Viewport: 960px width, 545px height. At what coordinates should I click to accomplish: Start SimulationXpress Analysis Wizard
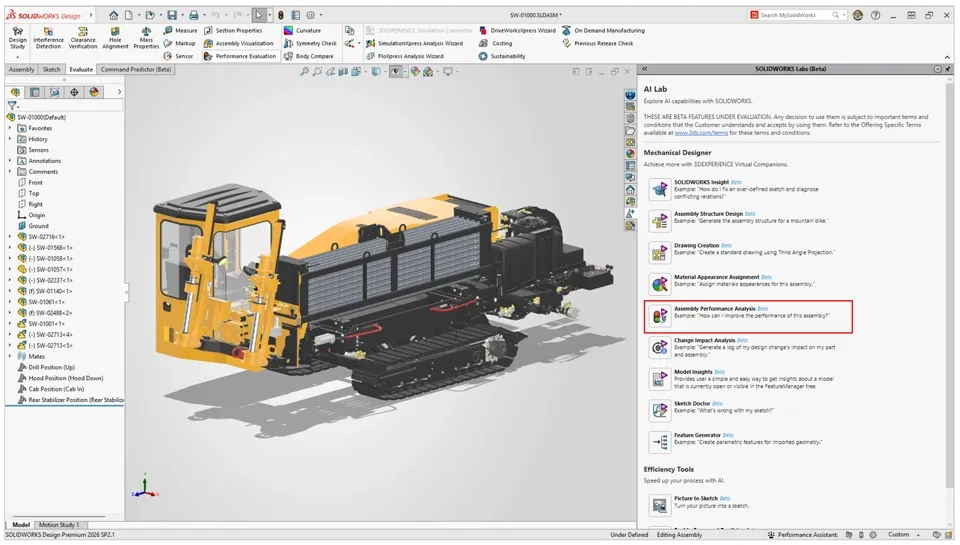click(414, 43)
